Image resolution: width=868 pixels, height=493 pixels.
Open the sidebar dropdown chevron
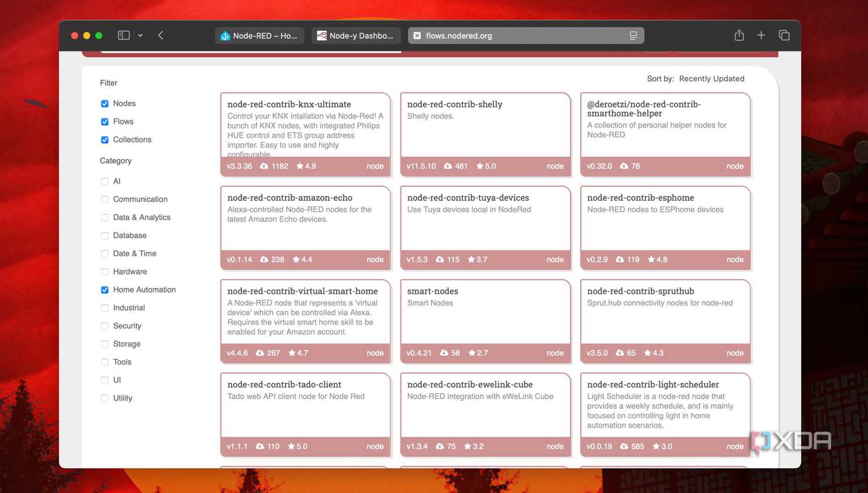(x=140, y=36)
